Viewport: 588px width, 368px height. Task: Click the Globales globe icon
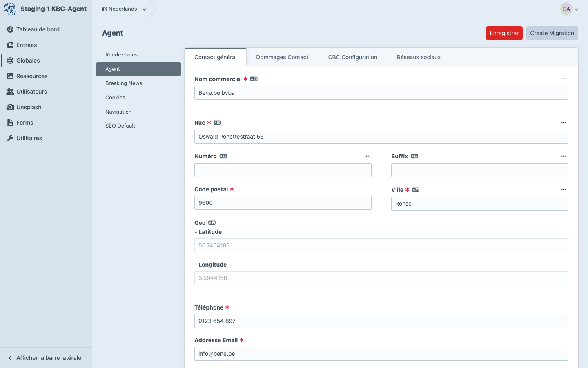coord(10,61)
